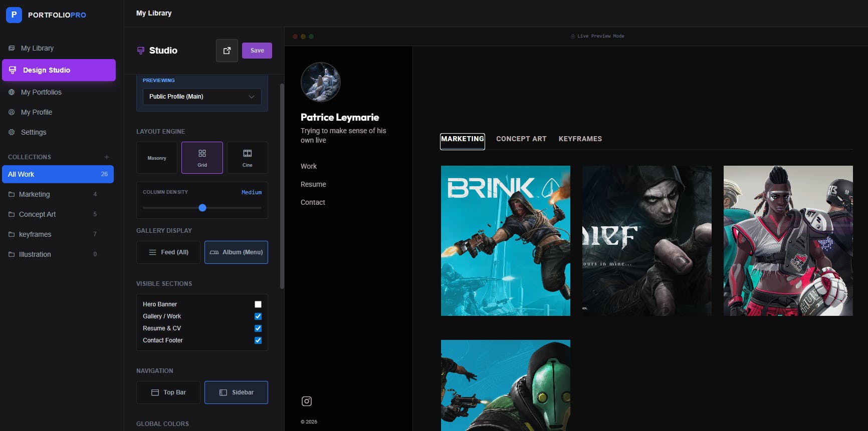This screenshot has height=431, width=868.
Task: Select the Cine layout engine
Action: pos(248,158)
